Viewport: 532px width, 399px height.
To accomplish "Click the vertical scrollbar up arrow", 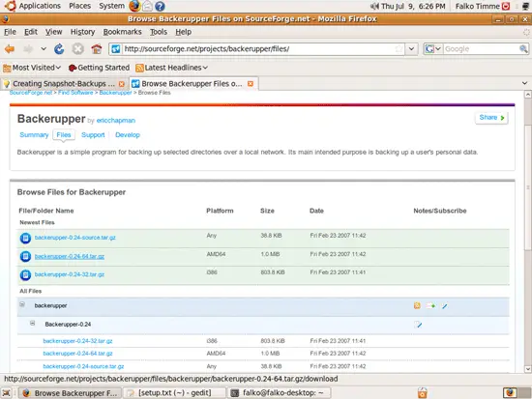I will pos(527,94).
